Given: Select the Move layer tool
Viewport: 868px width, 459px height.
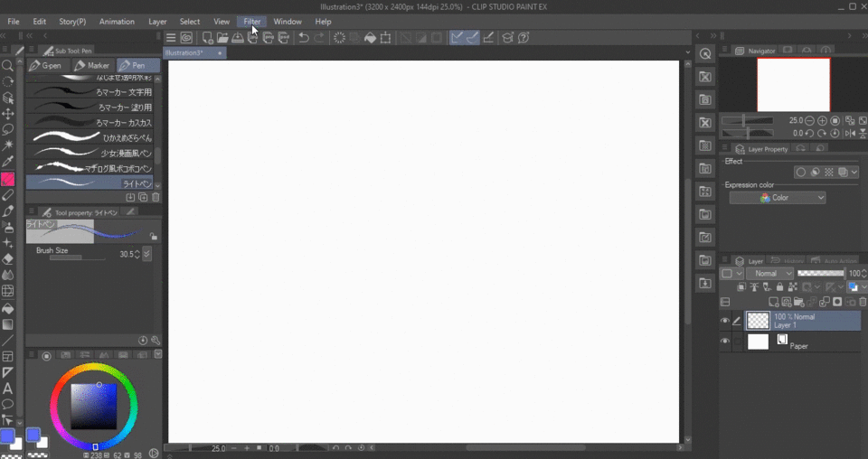Looking at the screenshot, I should 8,114.
